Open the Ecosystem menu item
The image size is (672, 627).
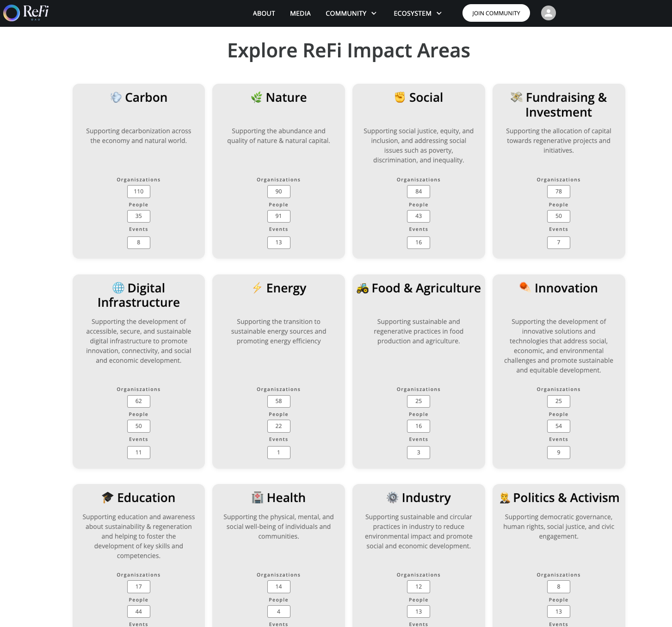coord(413,13)
